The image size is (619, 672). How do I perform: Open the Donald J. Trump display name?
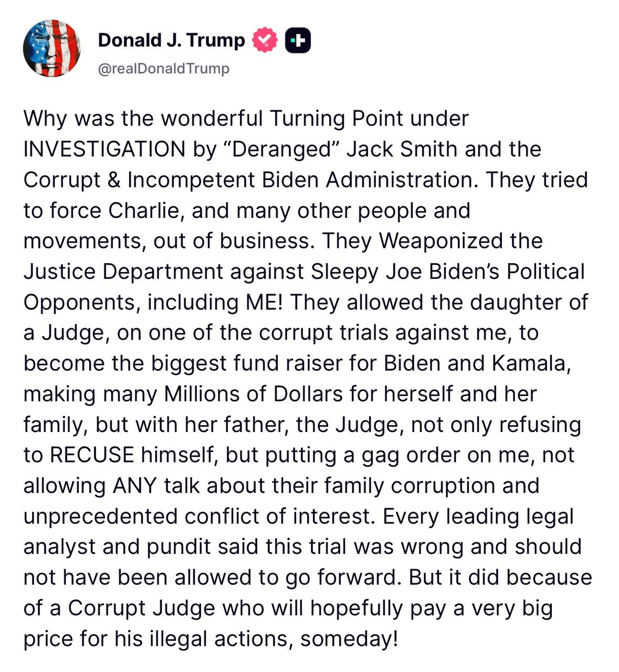(171, 40)
